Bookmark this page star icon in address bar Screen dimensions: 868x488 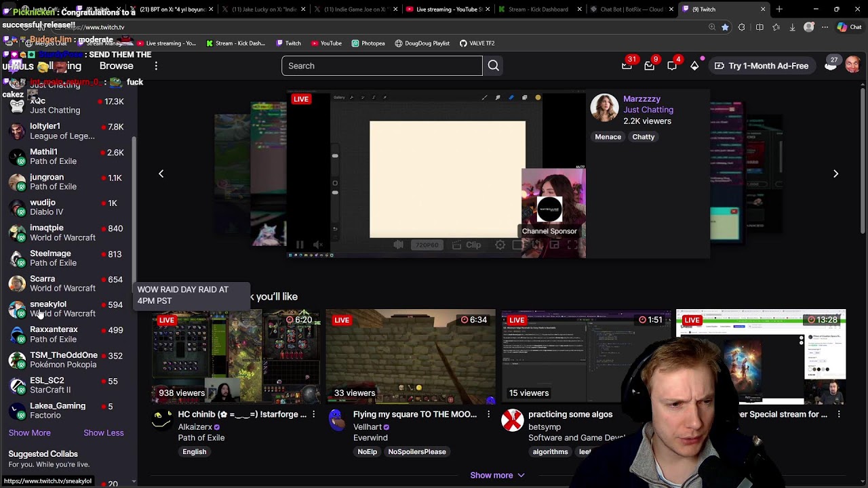(725, 27)
